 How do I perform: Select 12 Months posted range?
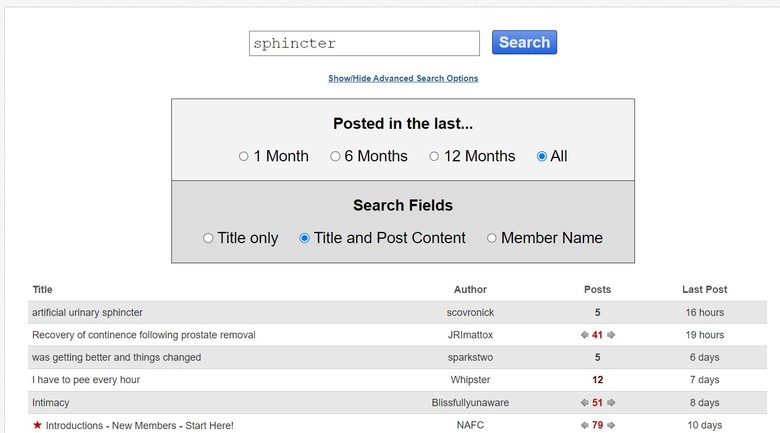coord(435,157)
